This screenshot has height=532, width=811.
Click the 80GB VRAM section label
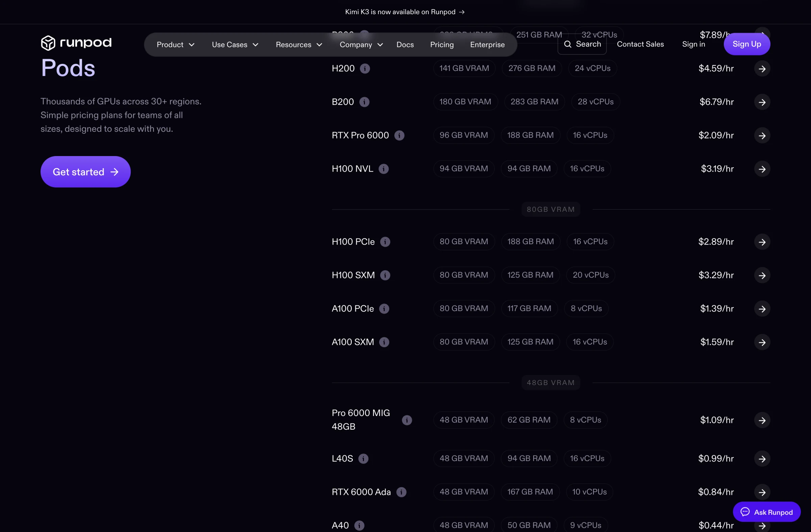pos(550,209)
